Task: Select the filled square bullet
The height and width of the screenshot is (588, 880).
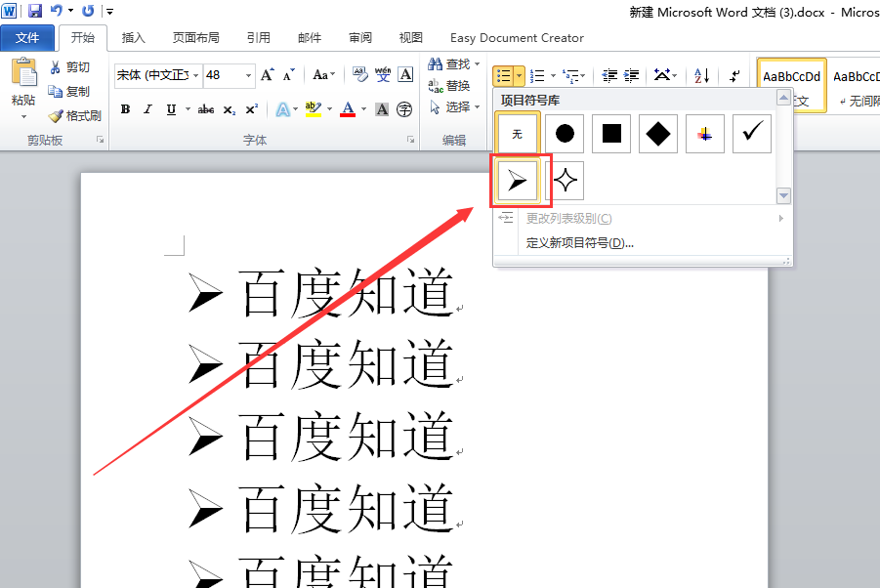Action: pos(611,134)
